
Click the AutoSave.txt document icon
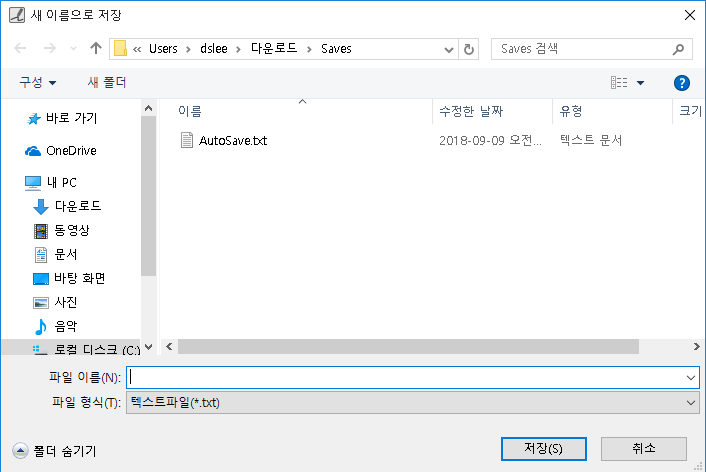point(187,141)
